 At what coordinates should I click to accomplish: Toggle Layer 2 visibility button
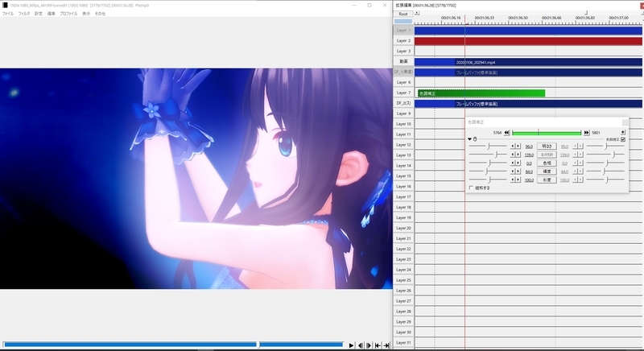click(403, 40)
